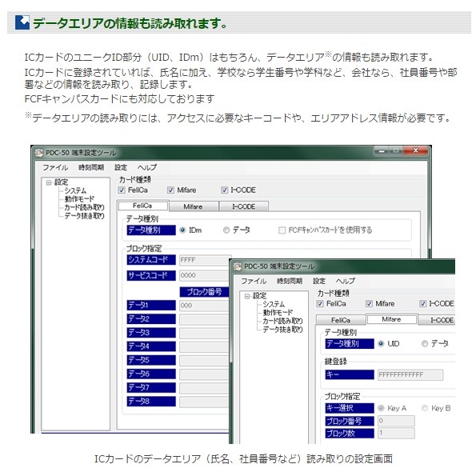Enable FCFキャンパスカードを使用する checkbox
Image resolution: width=476 pixels, height=476 pixels.
click(282, 230)
